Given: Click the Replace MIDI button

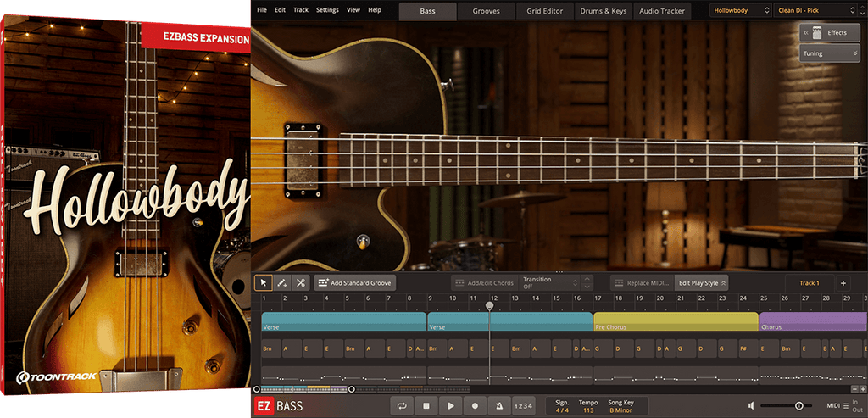Looking at the screenshot, I should point(643,283).
